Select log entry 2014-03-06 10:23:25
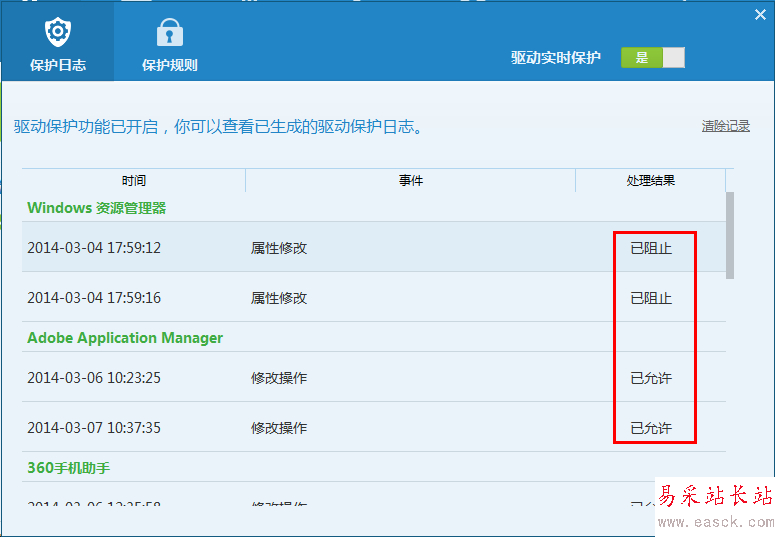This screenshot has height=537, width=775. click(374, 377)
